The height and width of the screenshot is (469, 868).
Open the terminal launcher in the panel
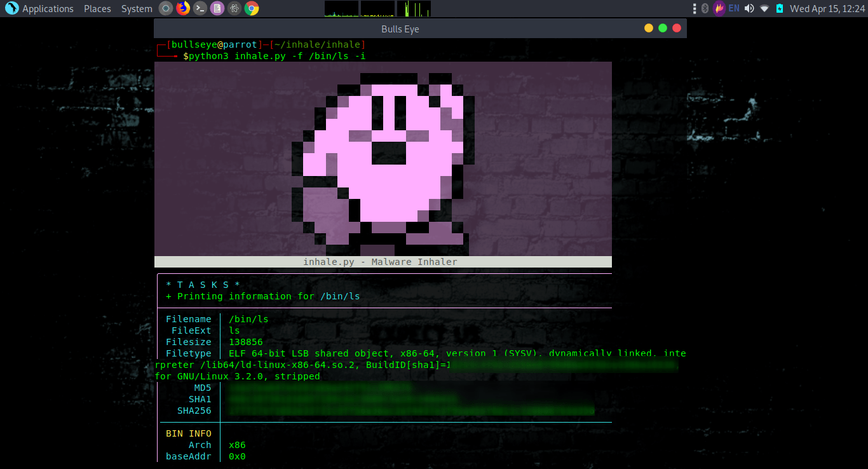click(200, 8)
